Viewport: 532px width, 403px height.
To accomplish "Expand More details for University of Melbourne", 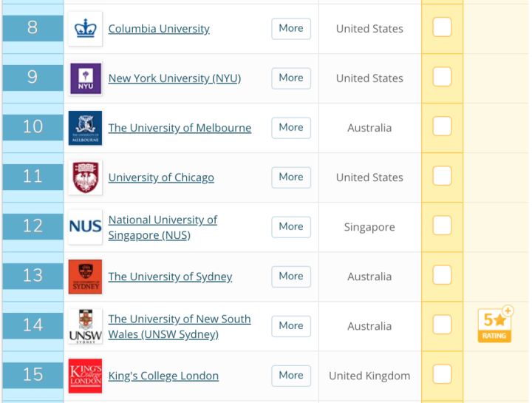I will 291,128.
